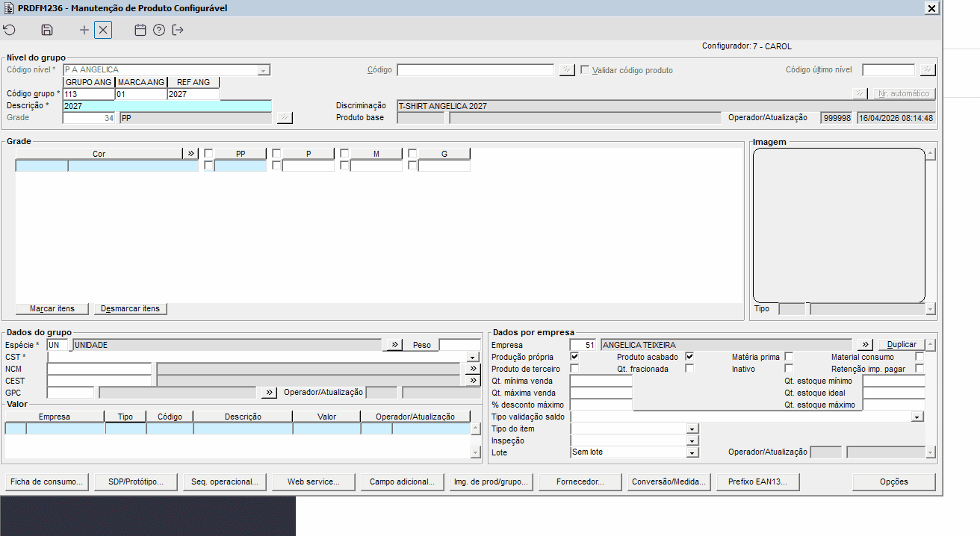Click the GRUPO ANG code field 113
The width and height of the screenshot is (980, 536).
point(89,94)
